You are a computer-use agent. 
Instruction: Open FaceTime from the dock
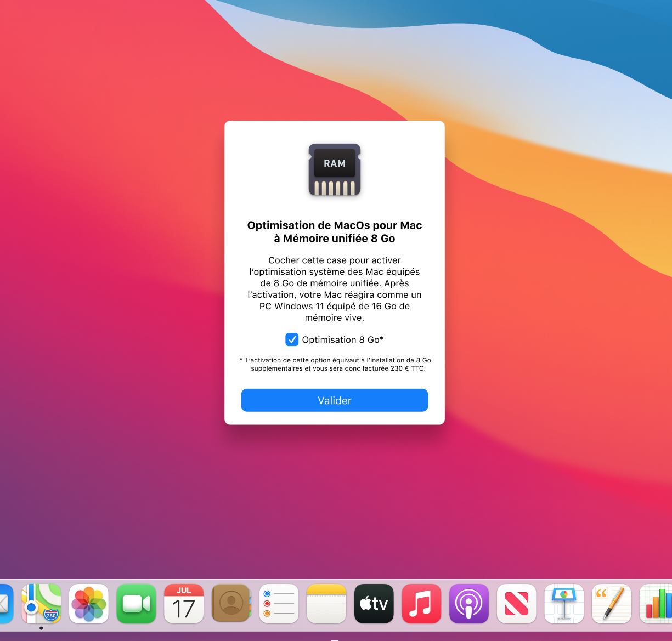[x=136, y=604]
